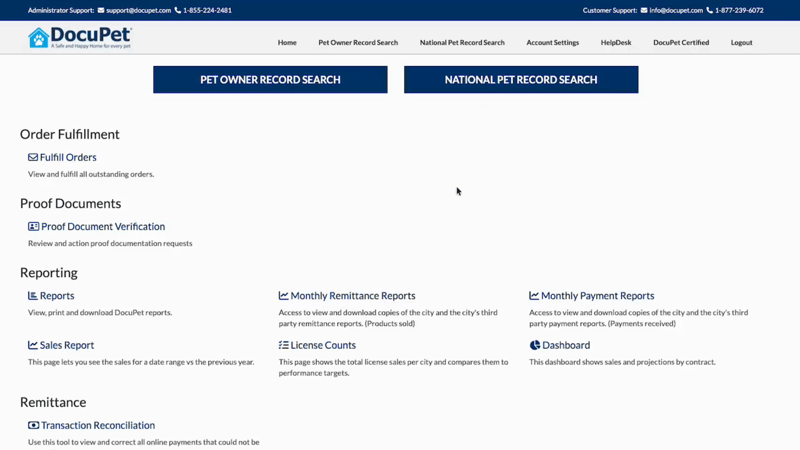Viewport: 800px width, 450px height.
Task: Open National Pet Record Search in navigation bar
Action: (462, 42)
